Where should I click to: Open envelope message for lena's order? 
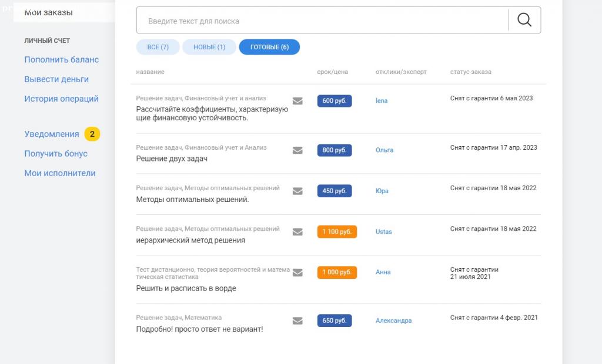coord(297,101)
